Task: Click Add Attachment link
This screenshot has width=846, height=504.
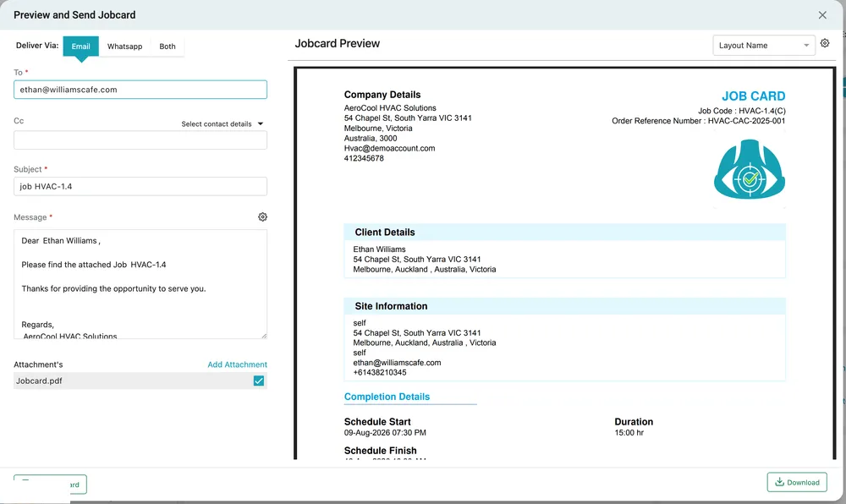Action: (x=238, y=364)
